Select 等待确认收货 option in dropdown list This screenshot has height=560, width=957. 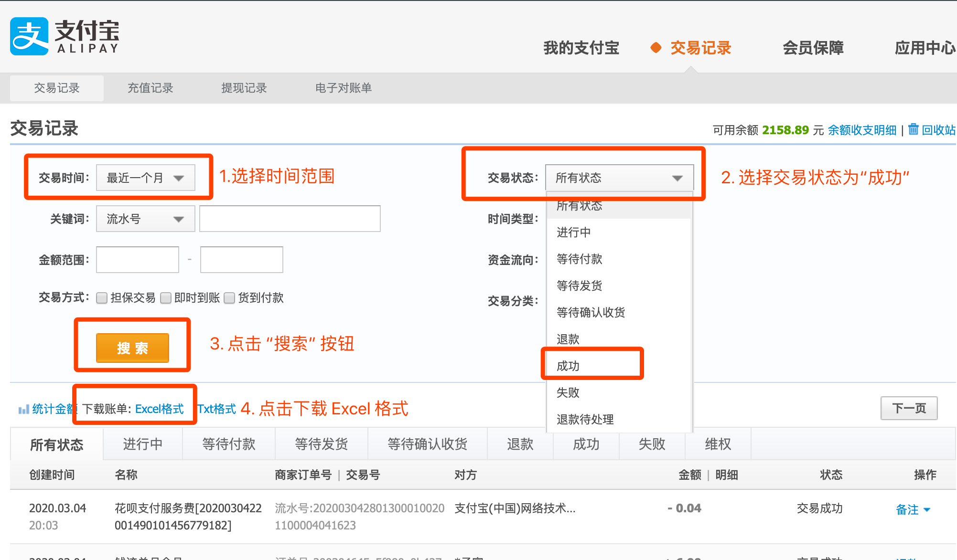(619, 312)
